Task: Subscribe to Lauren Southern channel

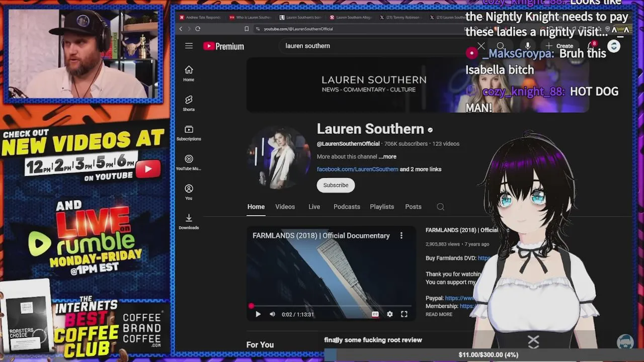Action: 336,185
